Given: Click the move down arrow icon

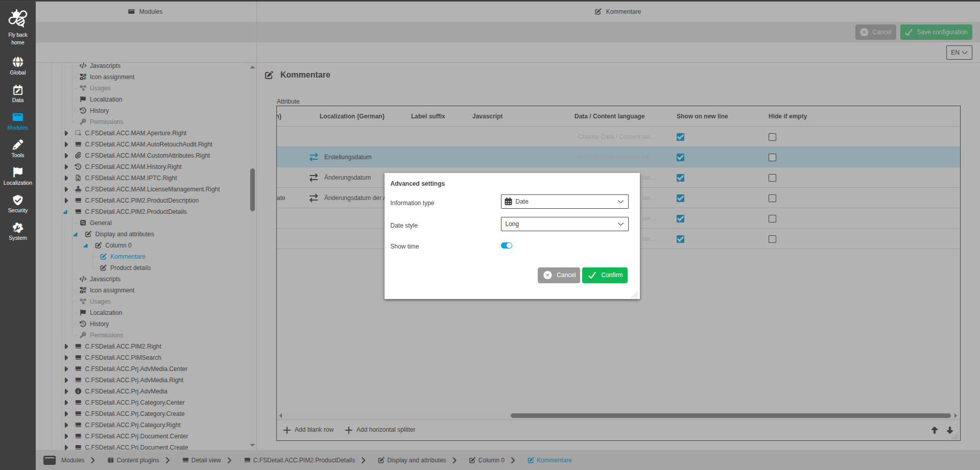Looking at the screenshot, I should pos(950,430).
